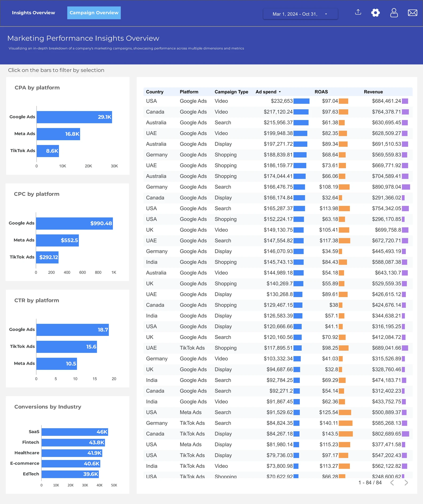Viewport: 423px width, 504px height.
Task: Click Google Ads 18.7 CTR bar
Action: click(73, 330)
